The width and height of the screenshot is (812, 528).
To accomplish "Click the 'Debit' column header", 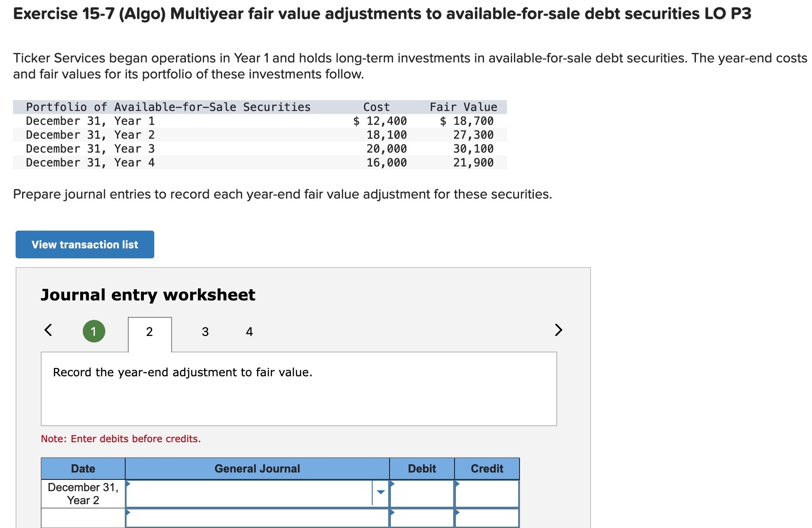I will point(422,469).
